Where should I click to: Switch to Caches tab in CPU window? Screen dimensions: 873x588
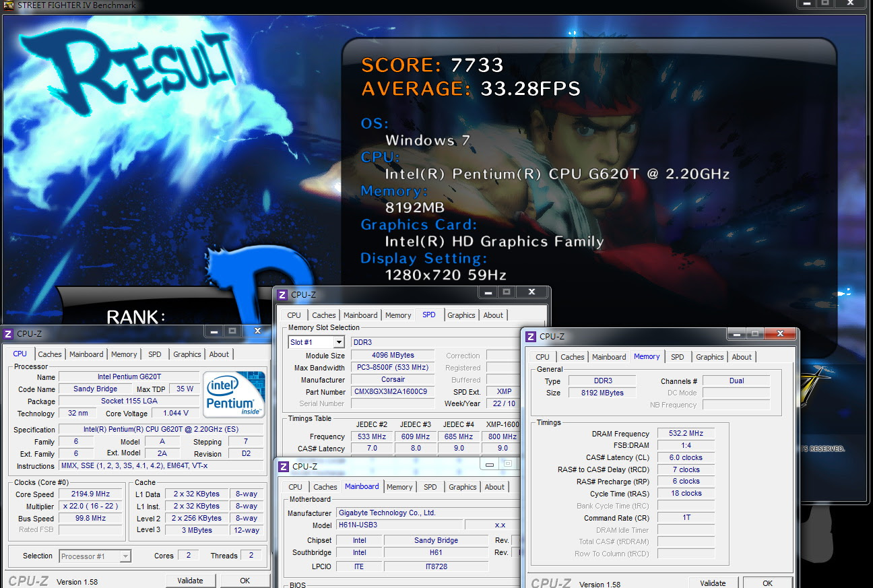pos(50,354)
